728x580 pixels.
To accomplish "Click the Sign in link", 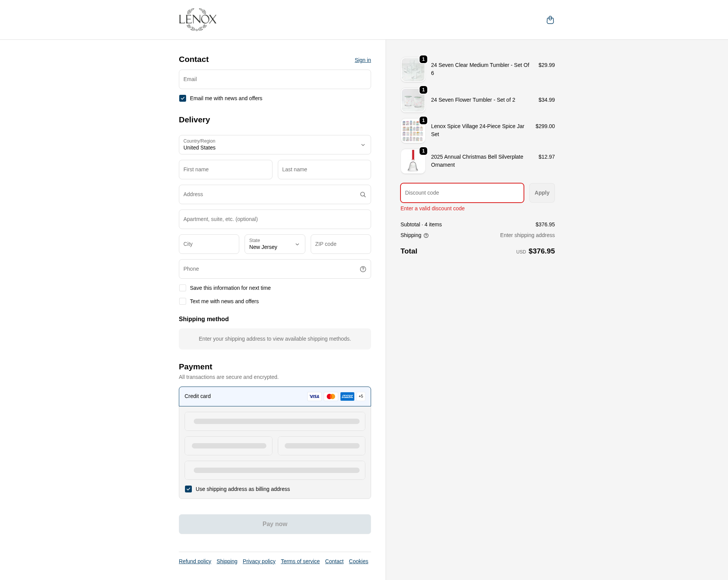I will [x=362, y=60].
